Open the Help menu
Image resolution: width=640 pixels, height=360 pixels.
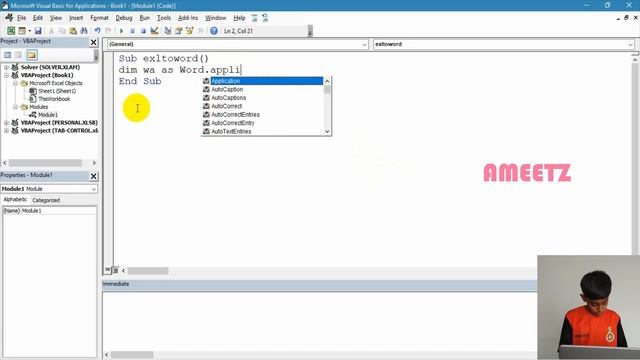[239, 18]
